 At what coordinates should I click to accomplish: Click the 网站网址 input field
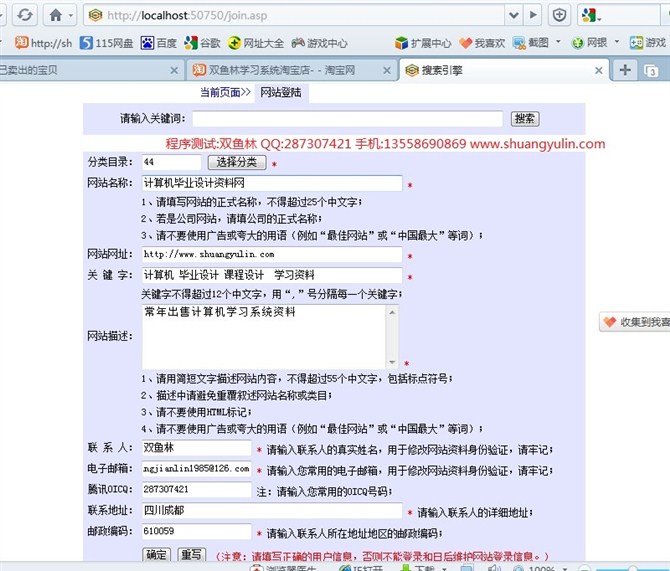point(272,254)
